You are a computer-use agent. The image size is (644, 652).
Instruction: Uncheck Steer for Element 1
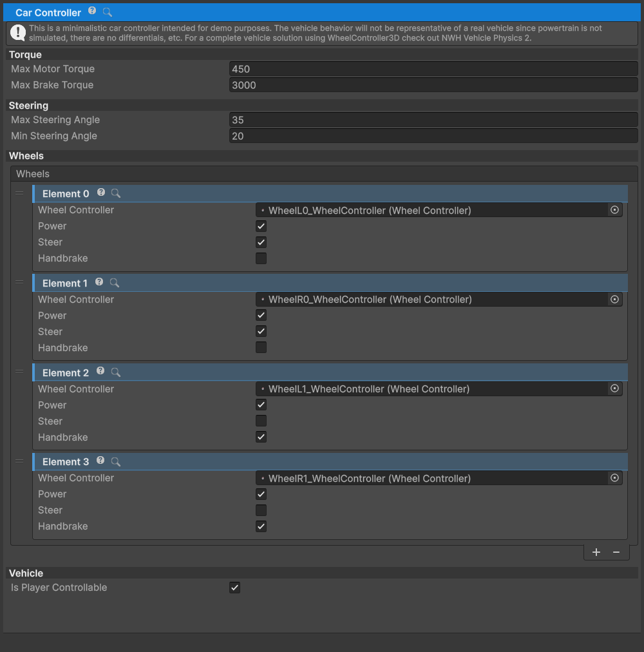click(261, 331)
